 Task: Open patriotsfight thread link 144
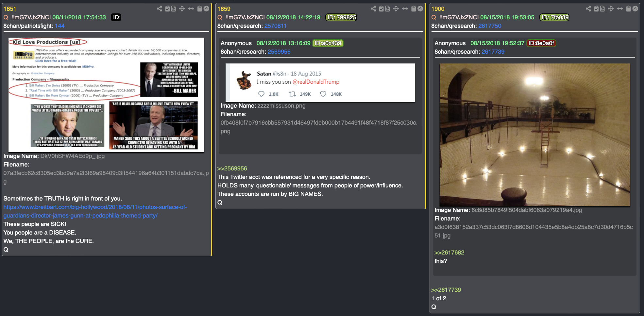59,26
